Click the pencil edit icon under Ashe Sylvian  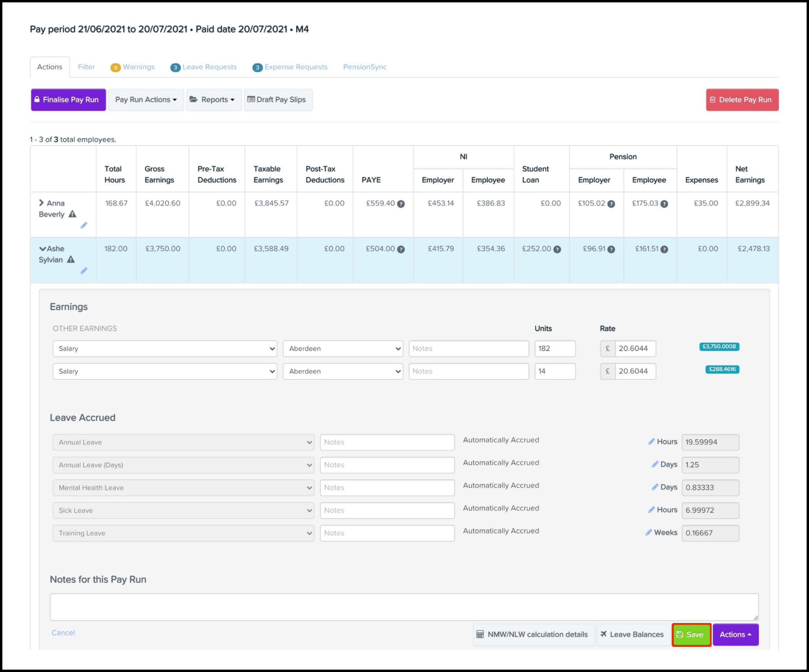[x=84, y=271]
